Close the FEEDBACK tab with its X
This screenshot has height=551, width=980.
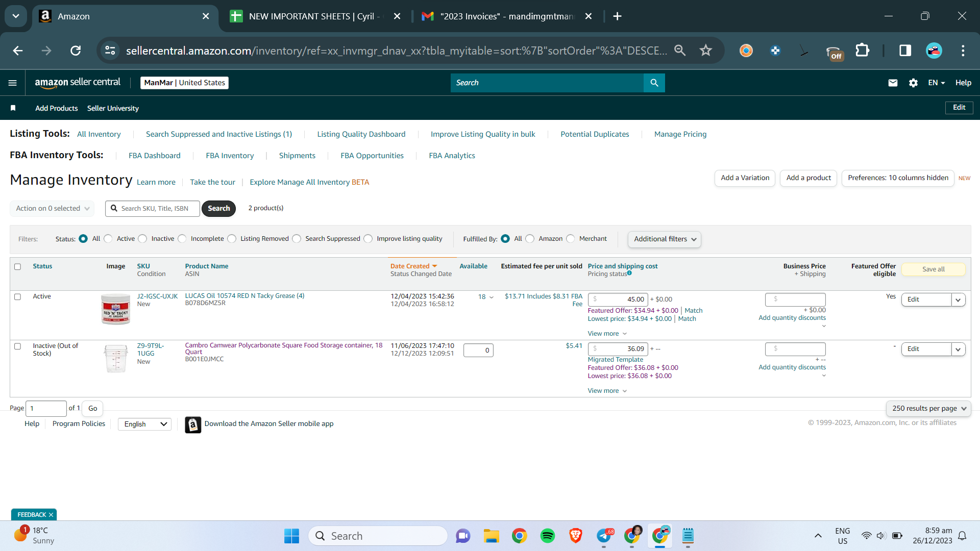[x=51, y=515]
